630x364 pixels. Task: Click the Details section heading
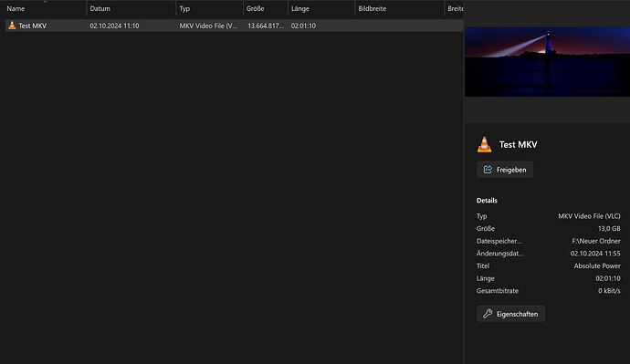[487, 201]
